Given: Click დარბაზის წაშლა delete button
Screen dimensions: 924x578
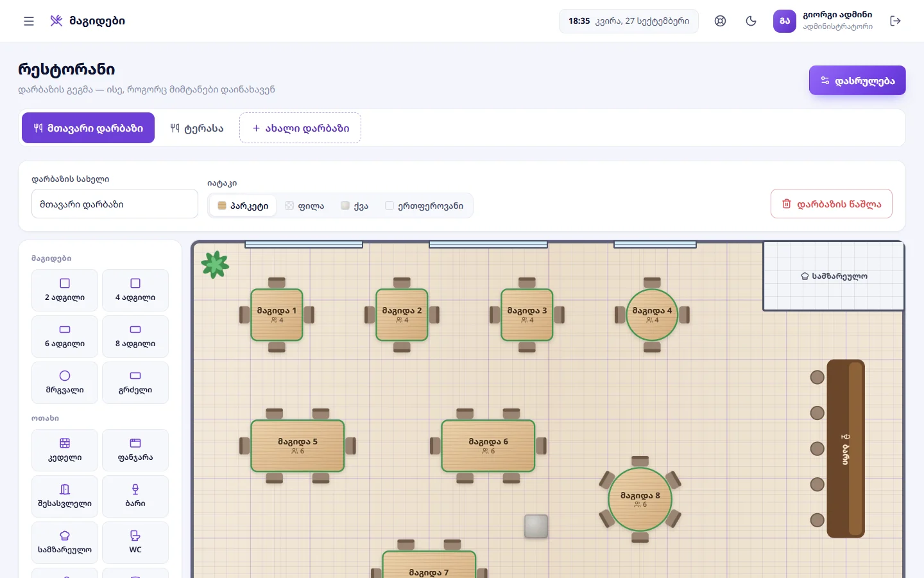Looking at the screenshot, I should click(x=832, y=204).
